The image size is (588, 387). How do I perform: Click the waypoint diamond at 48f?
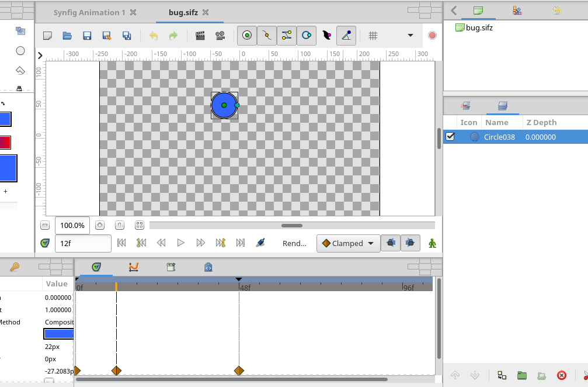tap(239, 371)
